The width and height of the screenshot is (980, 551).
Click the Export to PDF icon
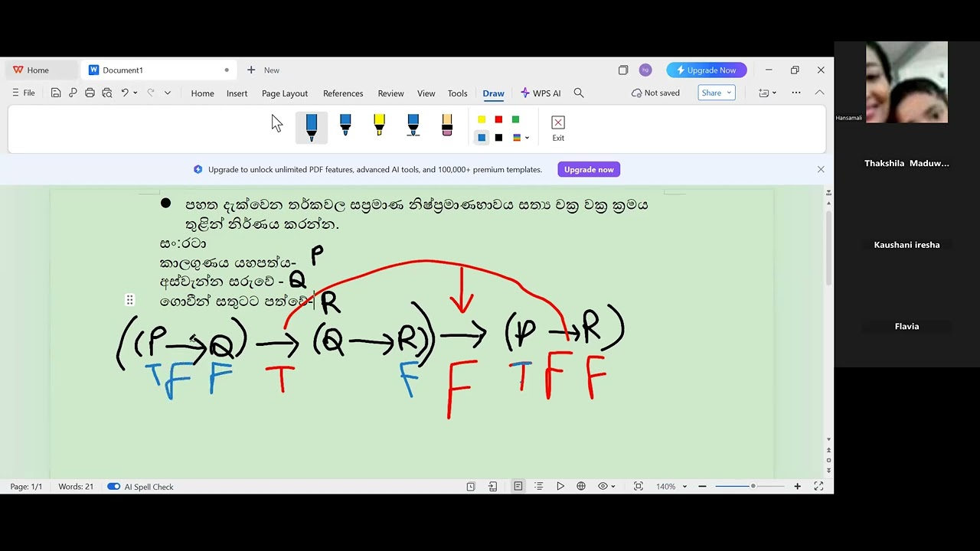(73, 93)
